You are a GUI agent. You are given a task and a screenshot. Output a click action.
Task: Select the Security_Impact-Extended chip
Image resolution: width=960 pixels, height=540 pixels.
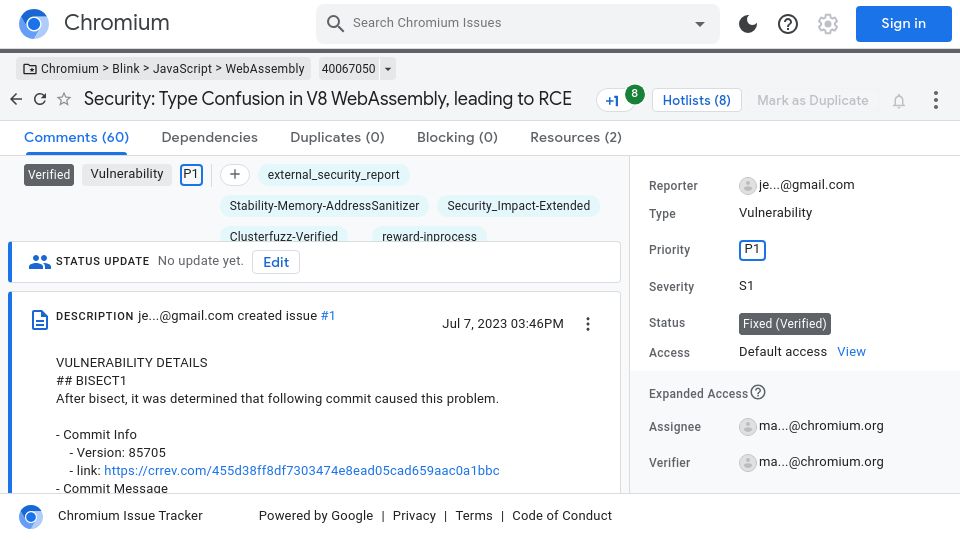coord(519,206)
